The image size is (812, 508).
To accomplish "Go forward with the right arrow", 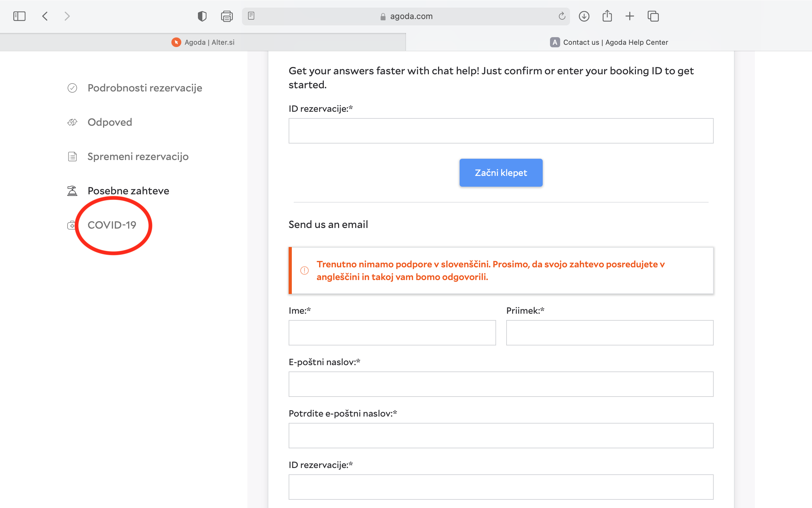I will tap(67, 16).
